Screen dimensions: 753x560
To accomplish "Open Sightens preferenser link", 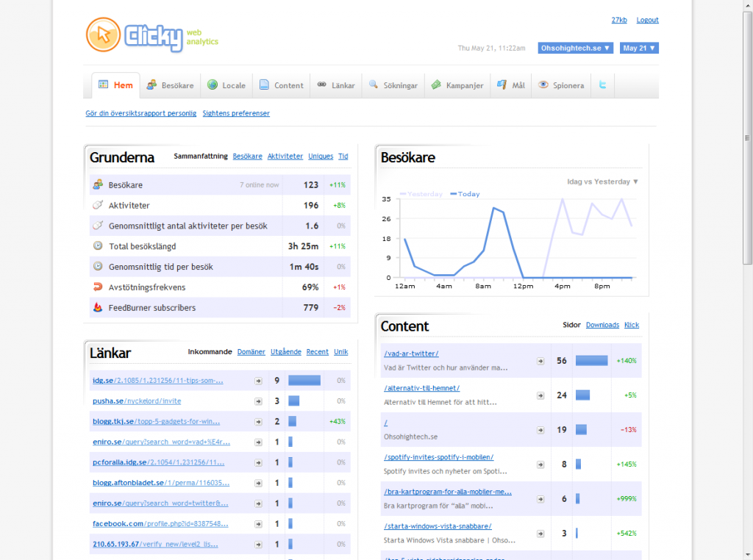I will [x=236, y=113].
